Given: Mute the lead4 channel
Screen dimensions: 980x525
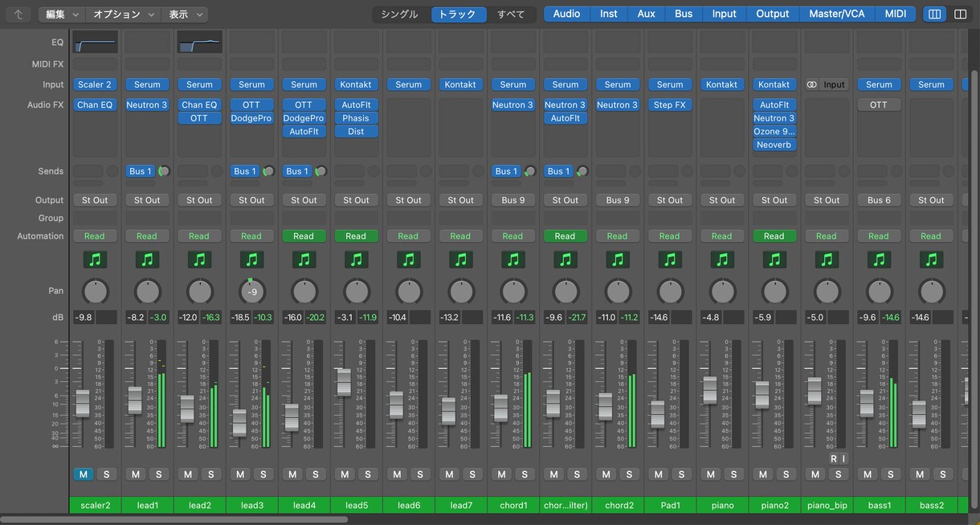Looking at the screenshot, I should coord(292,474).
